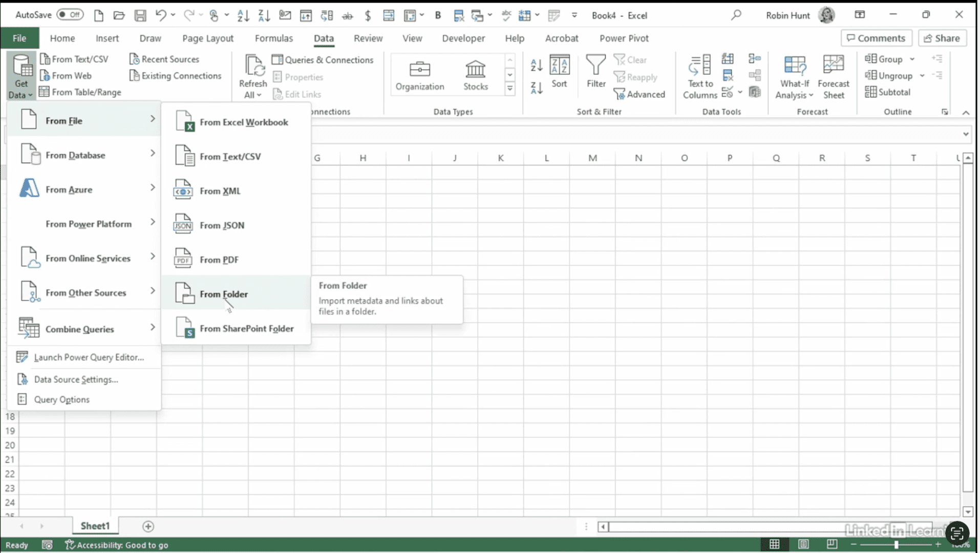This screenshot has height=553, width=980.
Task: Save the workbook from Quick Access Toolbar
Action: (140, 15)
